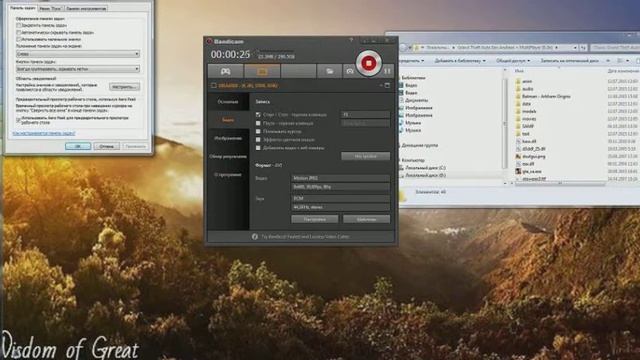The width and height of the screenshot is (640, 360).
Task: Open taskbar buttons grouping dropdown
Action: tap(78, 69)
